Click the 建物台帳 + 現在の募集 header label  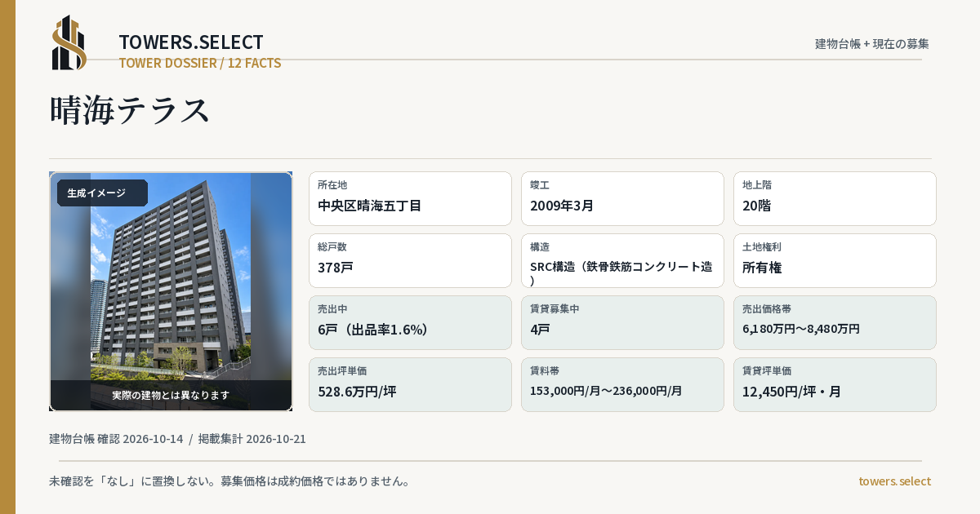click(872, 43)
